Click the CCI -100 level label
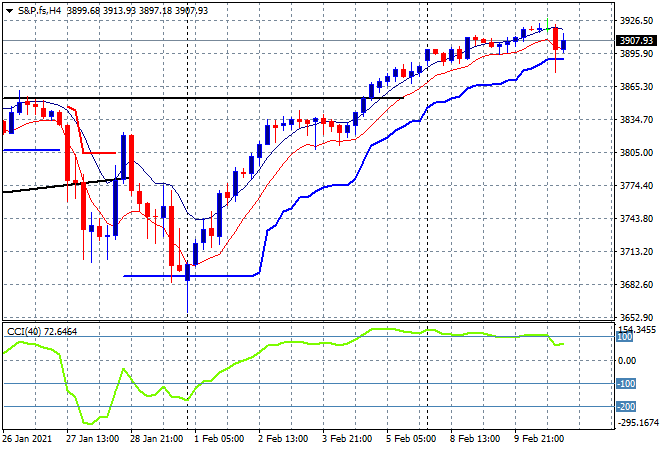 [x=626, y=383]
